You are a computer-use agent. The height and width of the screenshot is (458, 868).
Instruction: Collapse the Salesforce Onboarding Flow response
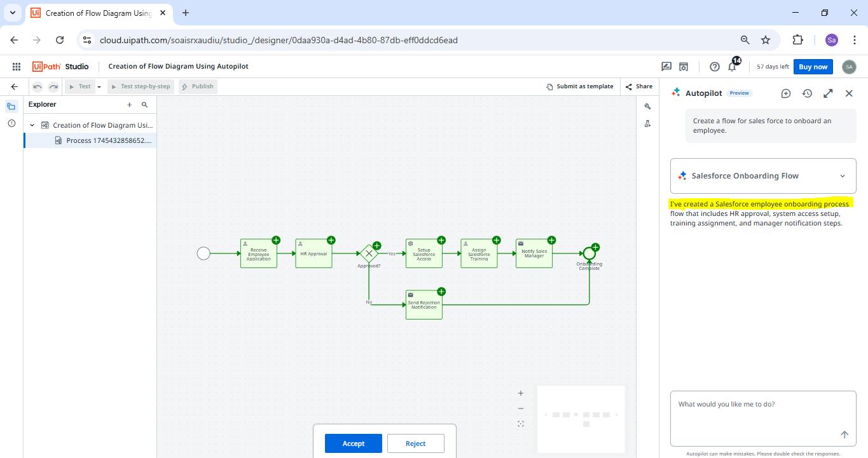pyautogui.click(x=843, y=175)
